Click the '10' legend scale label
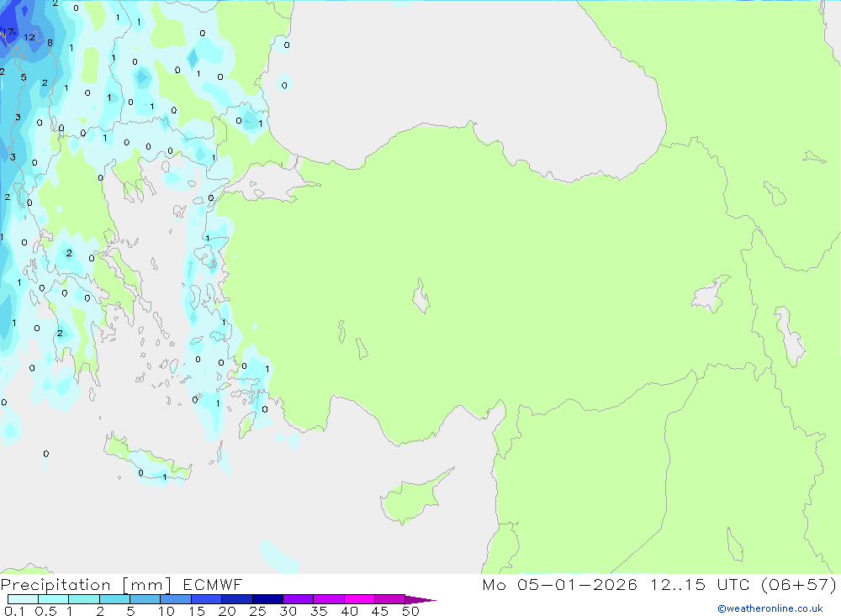Image resolution: width=841 pixels, height=616 pixels. [167, 611]
